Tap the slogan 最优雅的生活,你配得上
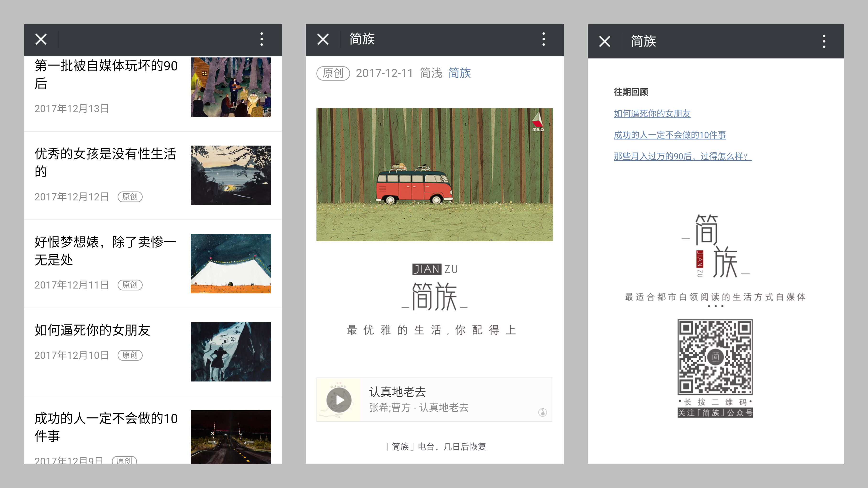Image resolution: width=868 pixels, height=488 pixels. click(431, 330)
